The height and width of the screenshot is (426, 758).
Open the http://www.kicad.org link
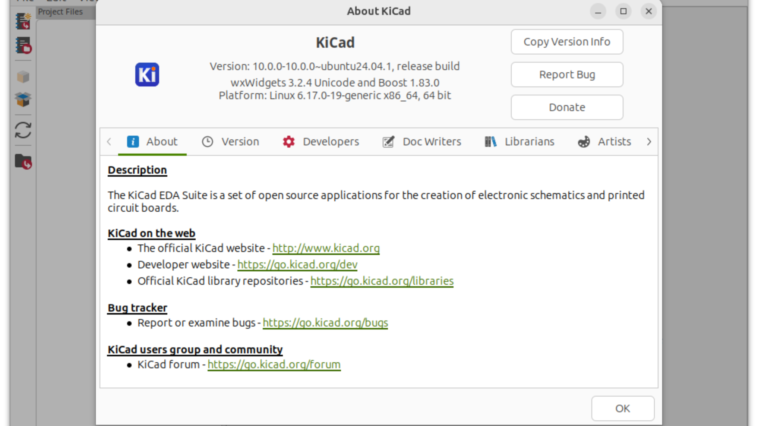[326, 248]
